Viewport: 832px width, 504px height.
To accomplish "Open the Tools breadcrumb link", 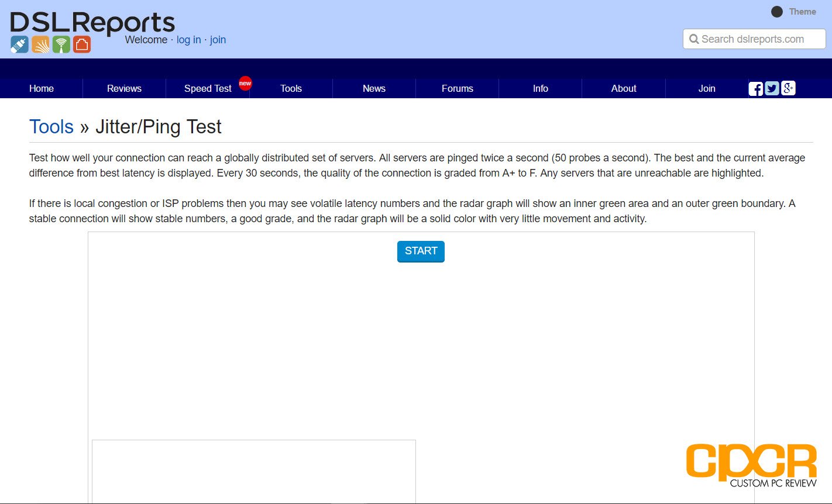I will (x=51, y=126).
